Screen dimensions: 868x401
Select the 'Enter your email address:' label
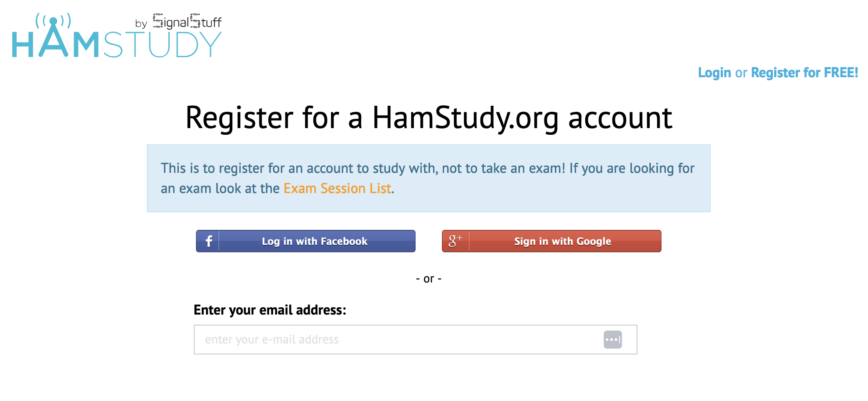[x=270, y=310]
